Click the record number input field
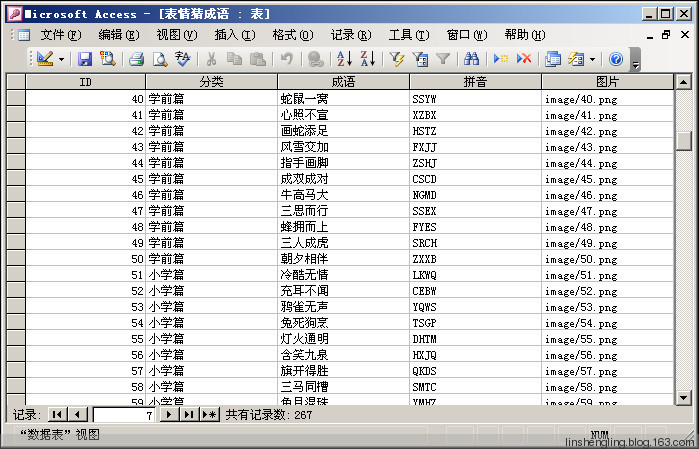The height and width of the screenshot is (449, 699). coord(124,415)
